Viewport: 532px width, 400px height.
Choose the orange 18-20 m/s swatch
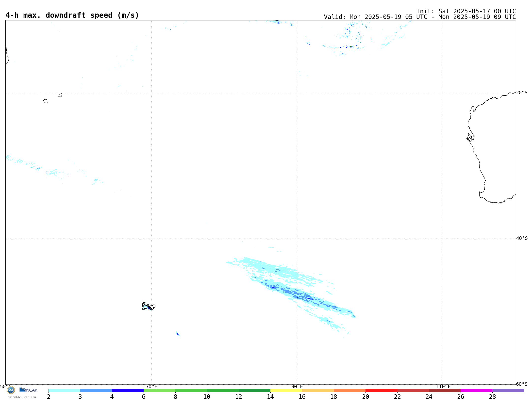[350, 391]
